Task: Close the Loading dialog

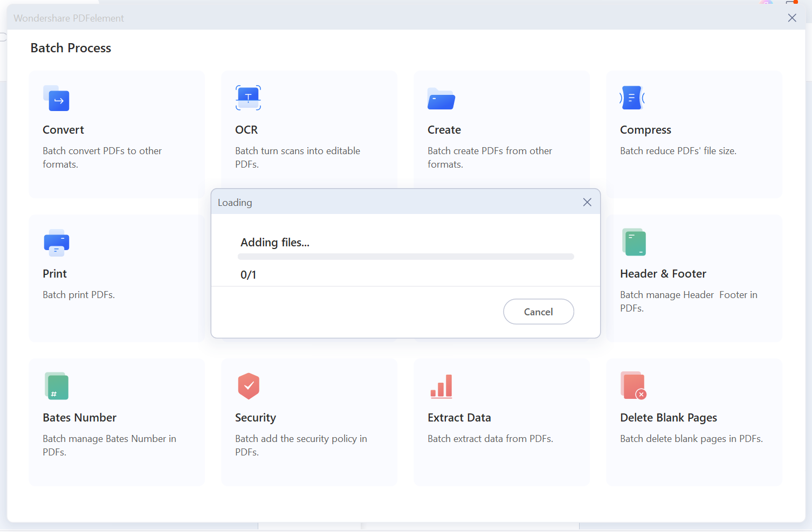Action: [587, 202]
